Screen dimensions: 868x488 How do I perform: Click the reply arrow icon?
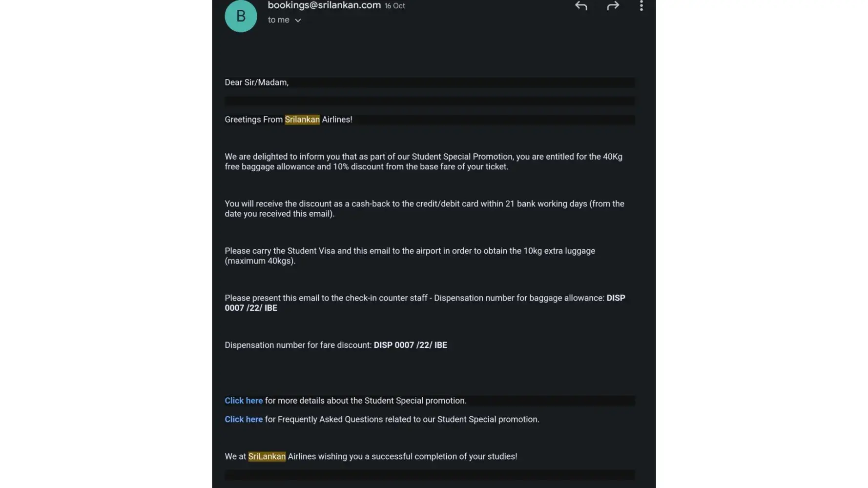pos(580,6)
